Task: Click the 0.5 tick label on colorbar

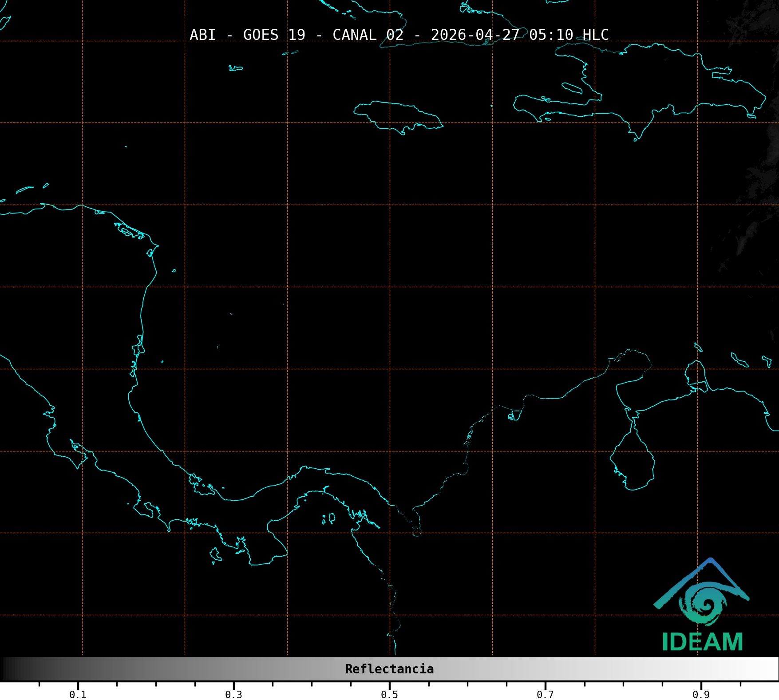Action: 389,694
